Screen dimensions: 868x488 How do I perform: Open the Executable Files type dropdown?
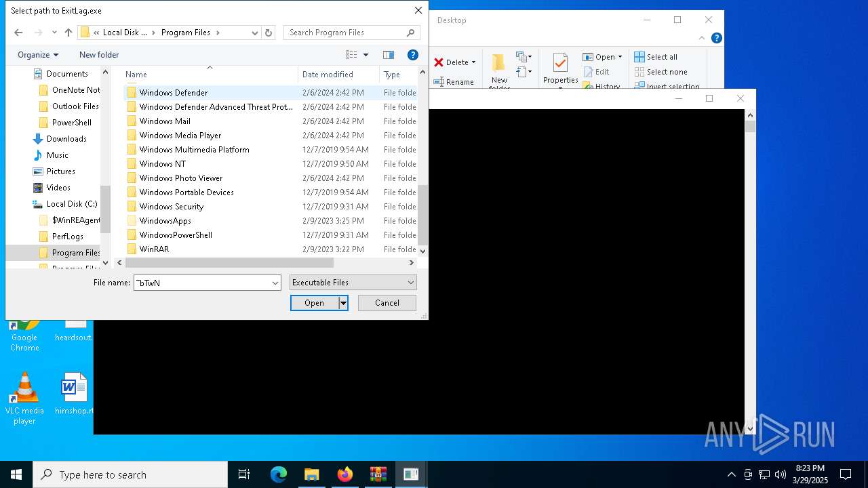pyautogui.click(x=353, y=283)
